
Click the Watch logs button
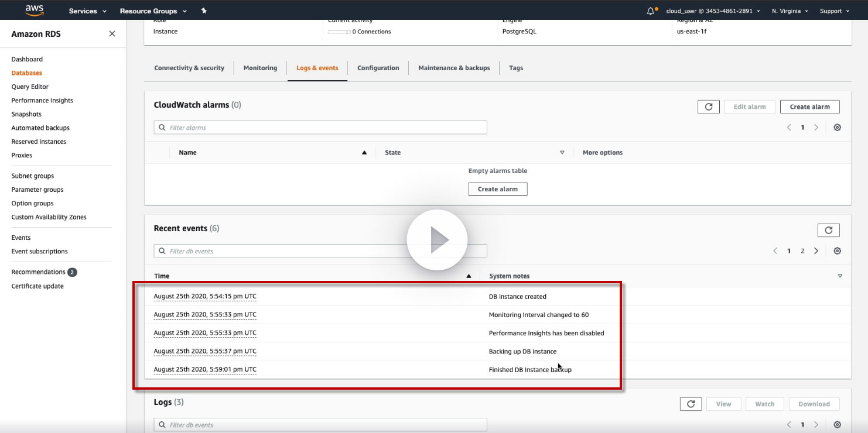point(764,404)
